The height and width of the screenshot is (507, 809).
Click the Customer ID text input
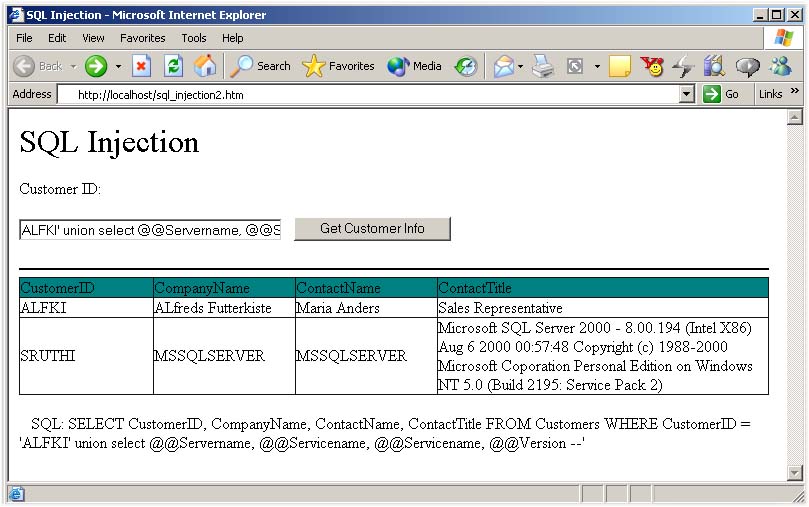150,230
